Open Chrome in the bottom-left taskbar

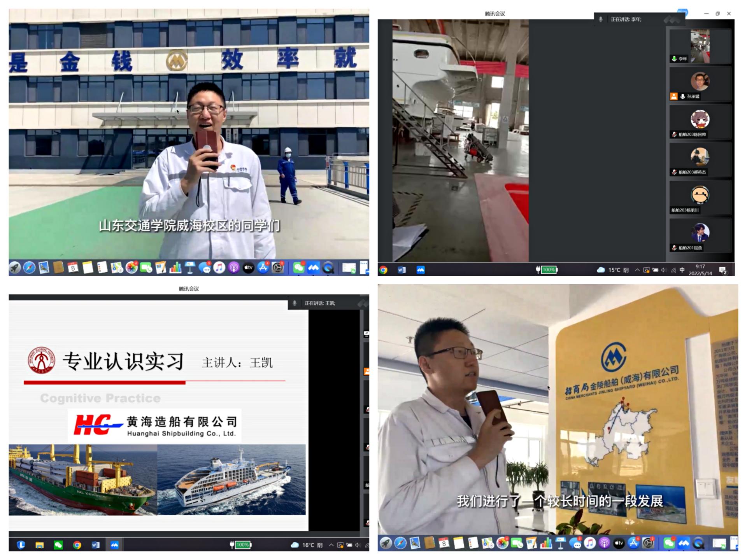click(77, 545)
